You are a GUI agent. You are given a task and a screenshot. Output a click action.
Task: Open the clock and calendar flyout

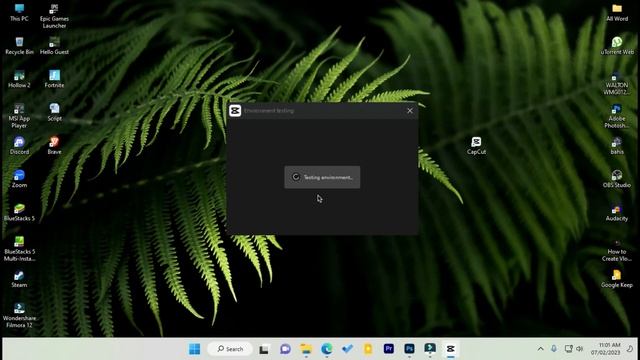[x=605, y=349]
